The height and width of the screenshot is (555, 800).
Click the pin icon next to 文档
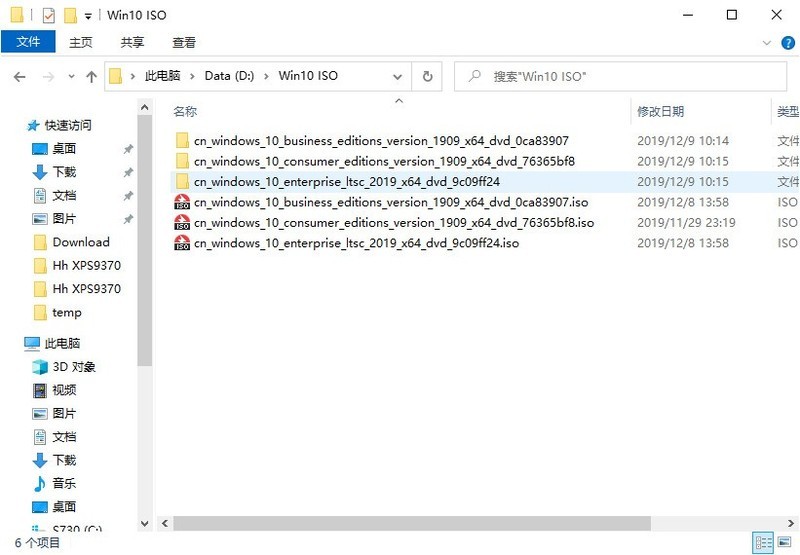(128, 196)
